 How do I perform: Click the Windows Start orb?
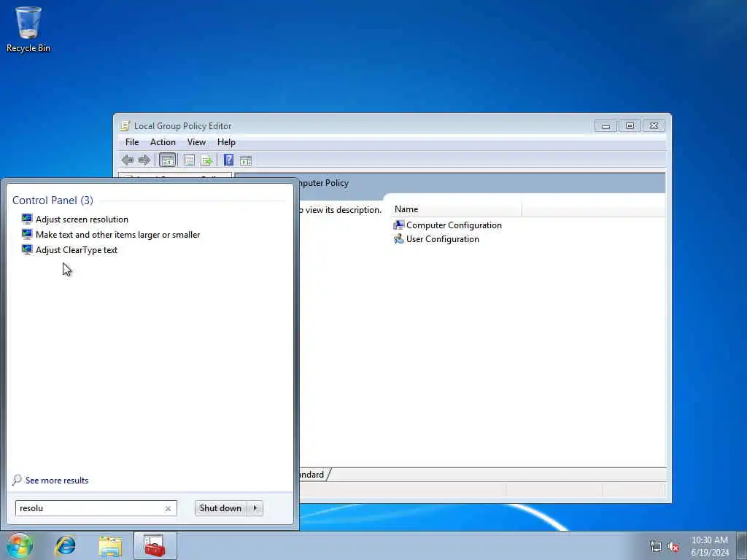point(20,545)
